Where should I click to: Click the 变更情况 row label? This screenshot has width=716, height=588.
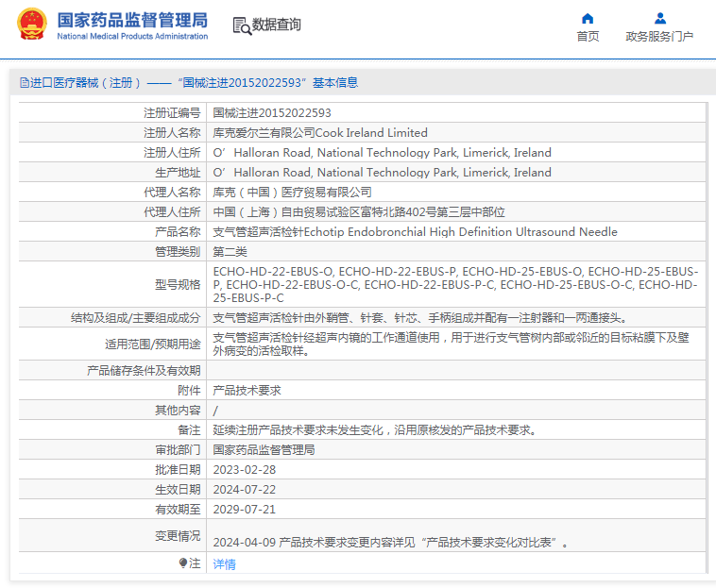click(x=178, y=535)
